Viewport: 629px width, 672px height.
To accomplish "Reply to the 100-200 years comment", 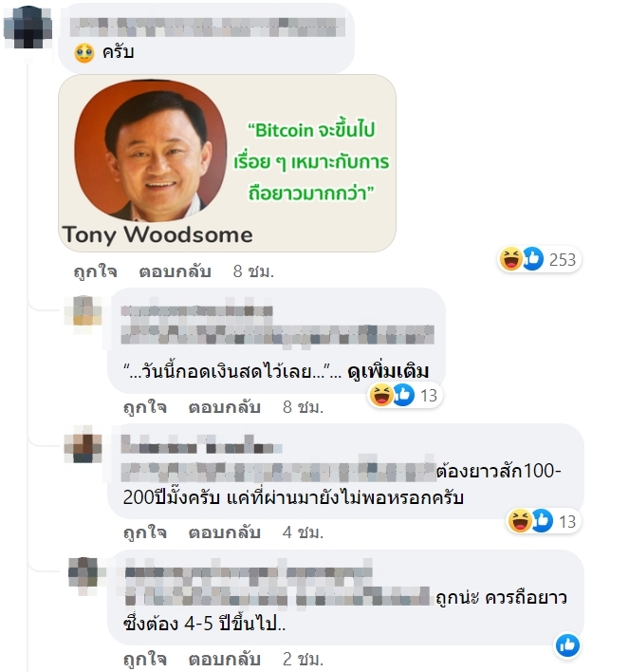I will 225,532.
